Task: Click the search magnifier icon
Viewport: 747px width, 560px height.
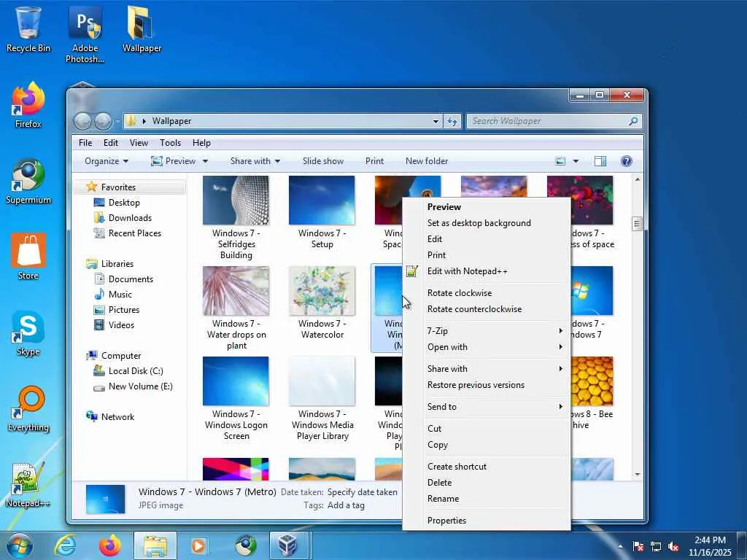Action: [633, 121]
